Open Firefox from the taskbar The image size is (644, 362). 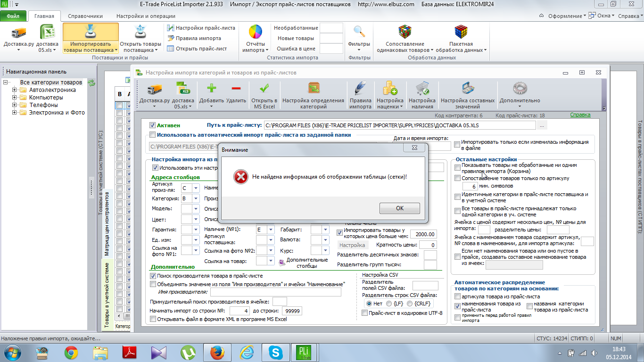pyautogui.click(x=217, y=352)
